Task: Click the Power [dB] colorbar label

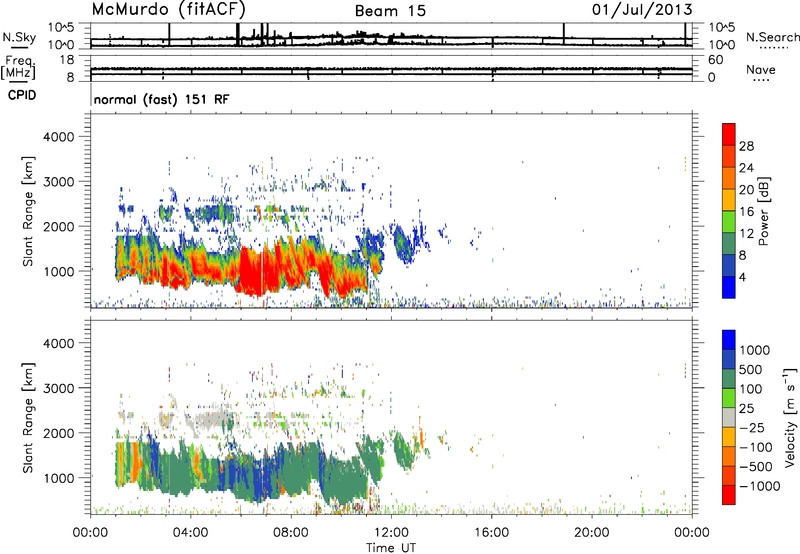Action: (763, 211)
